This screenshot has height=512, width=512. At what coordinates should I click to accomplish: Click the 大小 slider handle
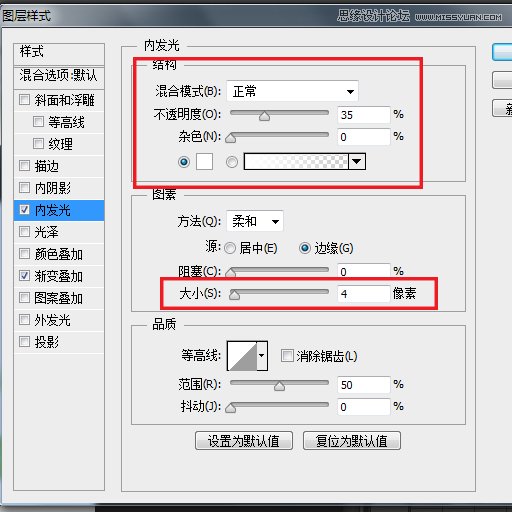click(234, 295)
